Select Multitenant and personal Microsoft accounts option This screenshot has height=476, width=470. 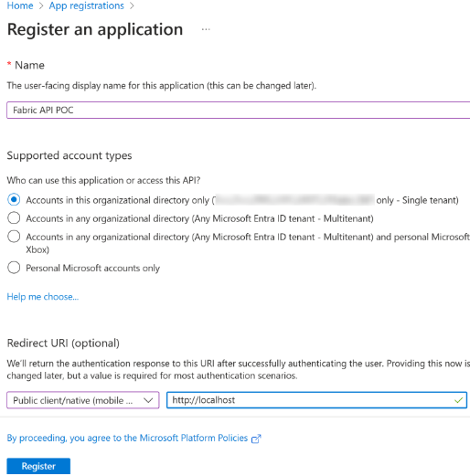[x=14, y=237]
